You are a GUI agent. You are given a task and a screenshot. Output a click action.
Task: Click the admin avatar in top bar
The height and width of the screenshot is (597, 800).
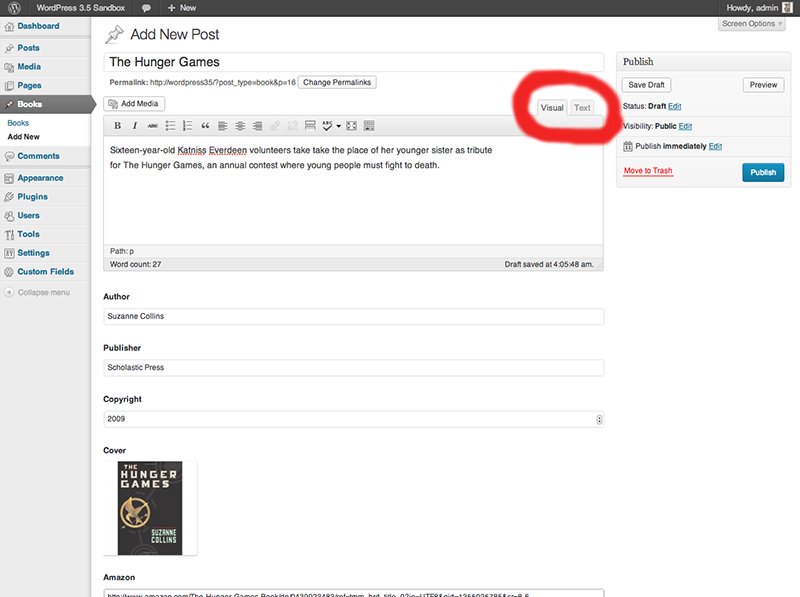point(787,8)
